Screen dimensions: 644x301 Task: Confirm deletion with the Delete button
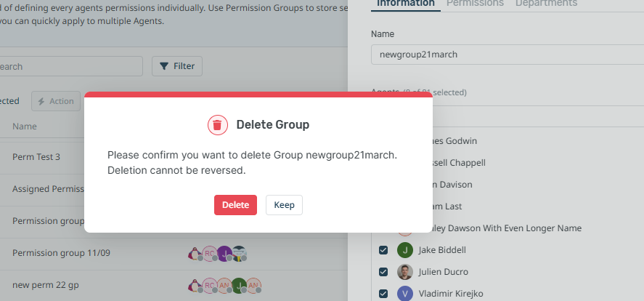click(235, 205)
